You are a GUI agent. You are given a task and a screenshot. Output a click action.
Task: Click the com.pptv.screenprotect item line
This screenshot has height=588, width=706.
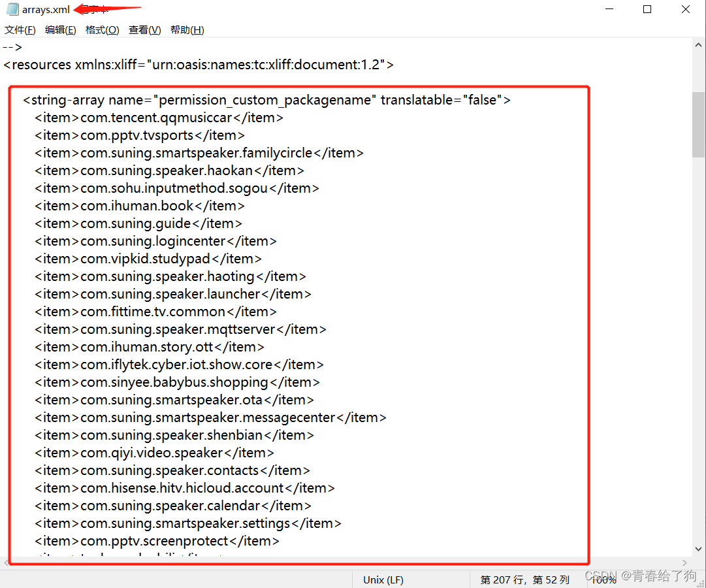[x=157, y=541]
